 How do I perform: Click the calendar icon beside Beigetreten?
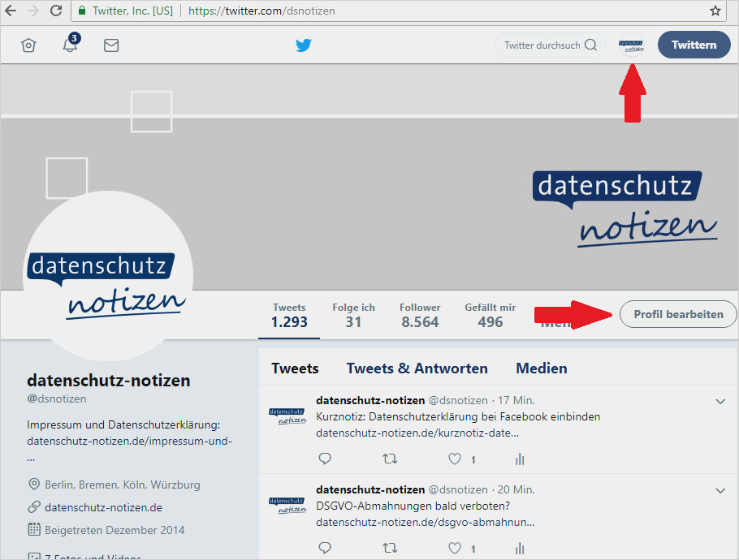click(x=34, y=529)
